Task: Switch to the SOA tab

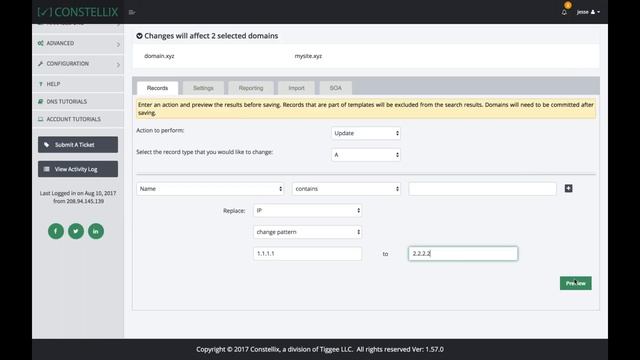Action: 336,88
